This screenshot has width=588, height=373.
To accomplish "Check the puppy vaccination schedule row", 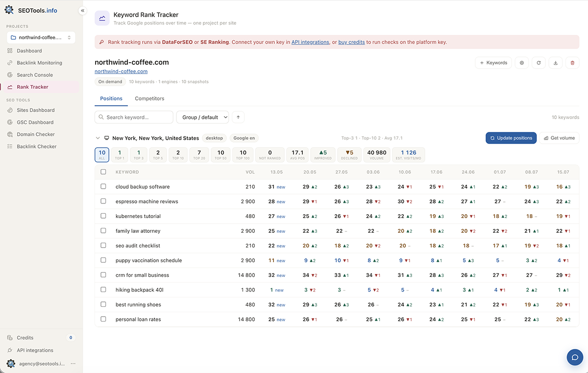I will coord(103,260).
